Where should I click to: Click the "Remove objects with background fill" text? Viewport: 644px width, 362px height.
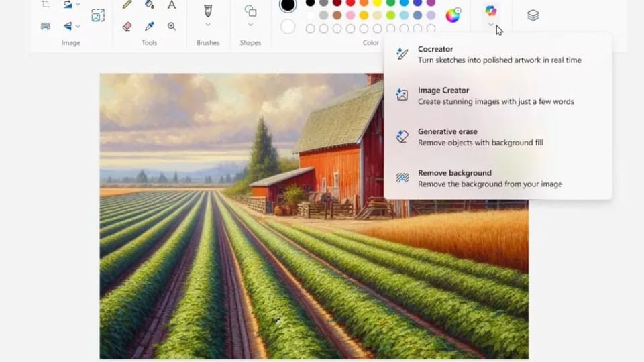tap(480, 143)
